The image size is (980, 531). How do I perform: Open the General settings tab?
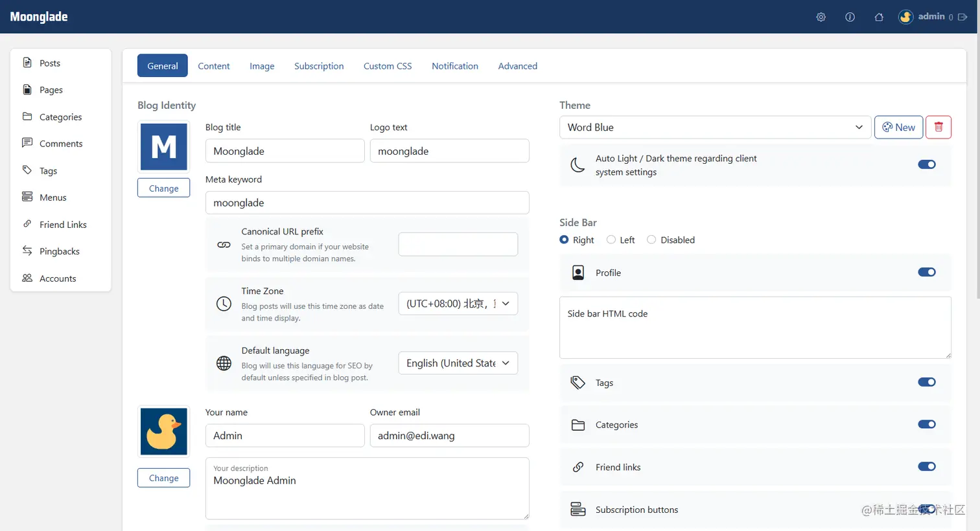[163, 65]
